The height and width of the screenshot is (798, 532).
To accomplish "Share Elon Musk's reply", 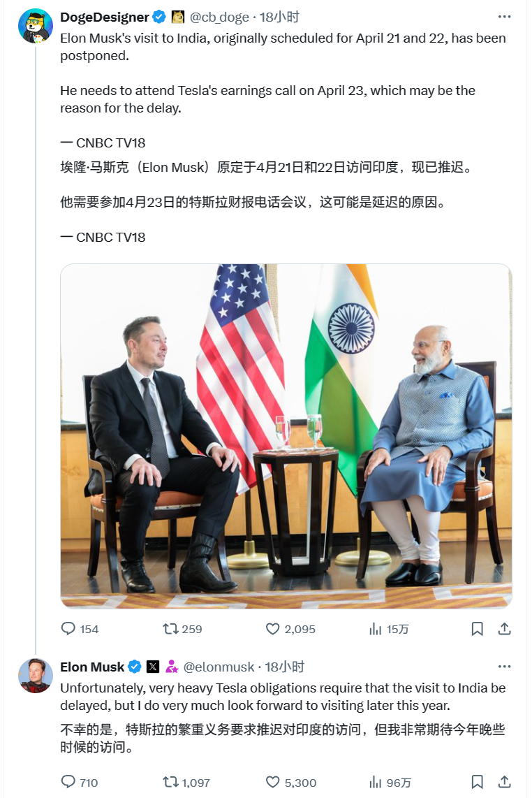I will (503, 782).
